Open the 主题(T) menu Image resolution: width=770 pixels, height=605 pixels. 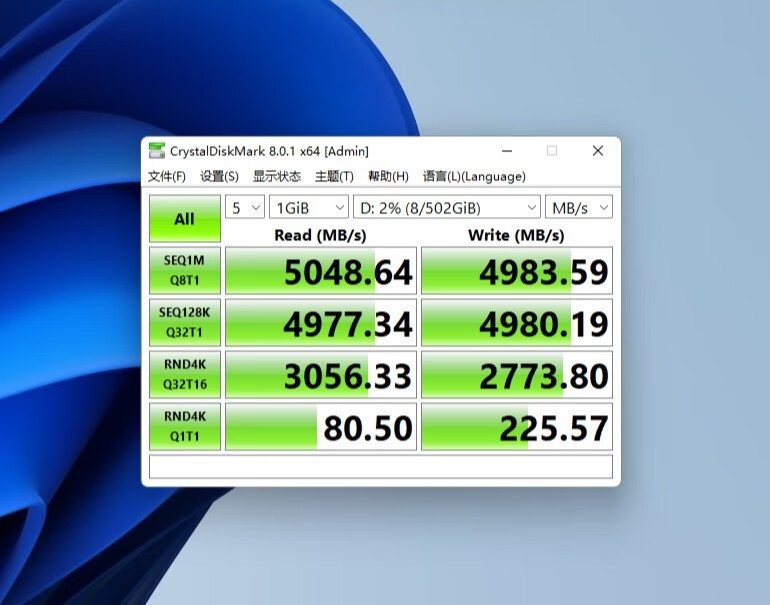(x=334, y=176)
